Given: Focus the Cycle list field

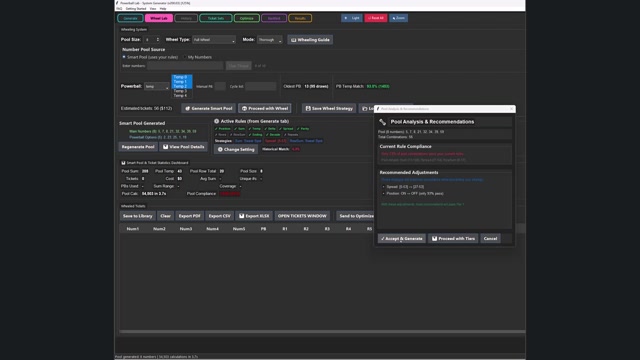Looking at the screenshot, I should click(x=261, y=86).
